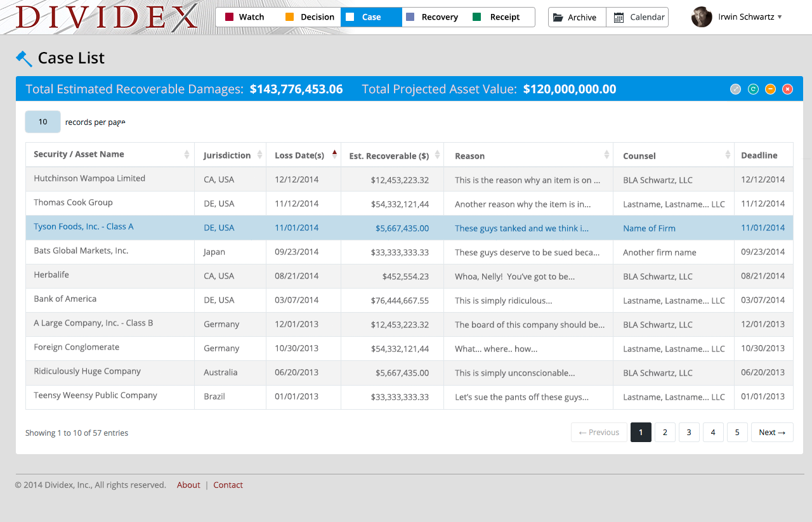Sort by Est. Recoverable ($) column
The width and height of the screenshot is (812, 522).
click(x=392, y=155)
